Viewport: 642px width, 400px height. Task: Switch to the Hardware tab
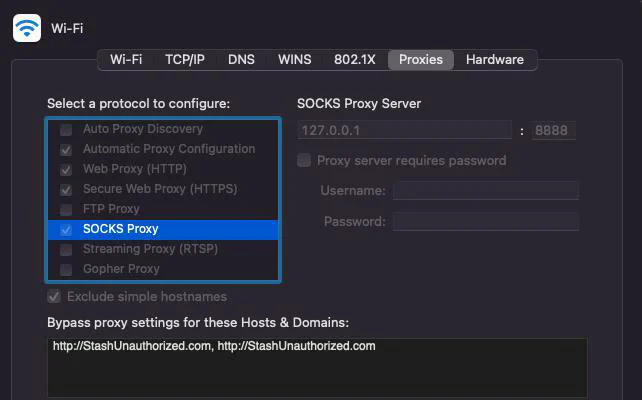pyautogui.click(x=494, y=59)
